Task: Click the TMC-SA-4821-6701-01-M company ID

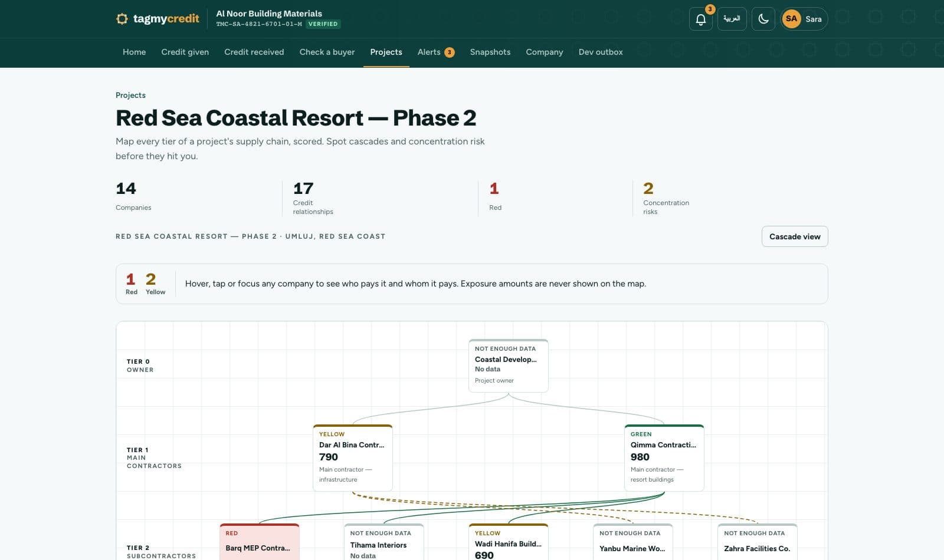Action: tap(259, 24)
